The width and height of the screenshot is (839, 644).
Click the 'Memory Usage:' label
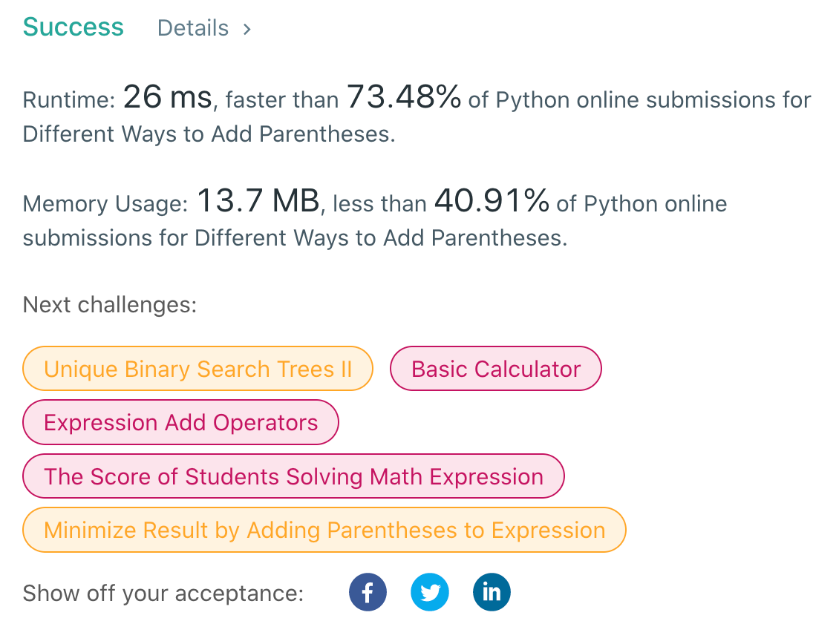pos(105,204)
